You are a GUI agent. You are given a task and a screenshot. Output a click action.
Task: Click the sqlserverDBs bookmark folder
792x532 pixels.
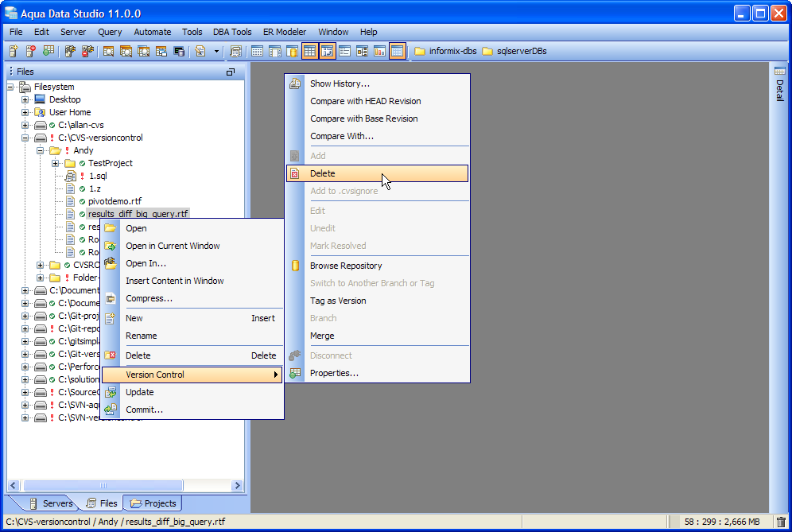(514, 51)
